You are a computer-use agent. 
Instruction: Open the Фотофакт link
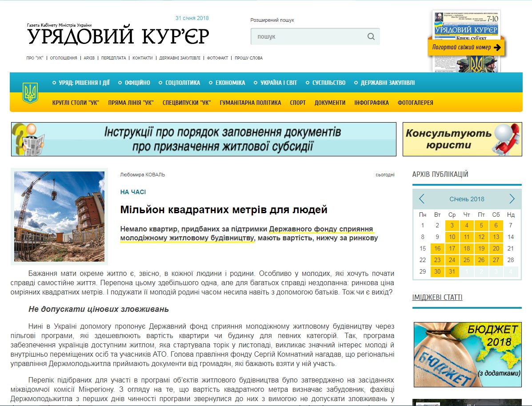tap(217, 58)
